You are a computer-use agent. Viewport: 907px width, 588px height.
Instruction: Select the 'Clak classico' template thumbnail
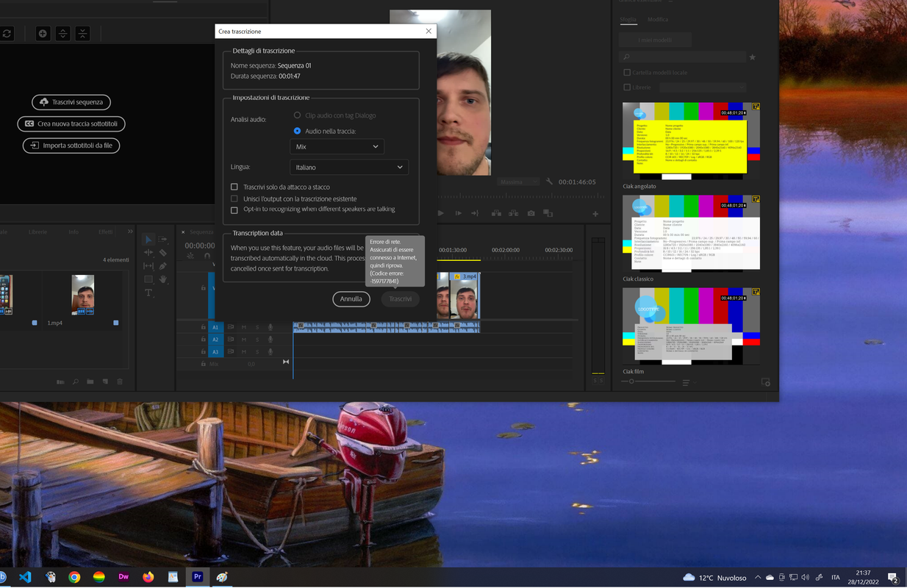(x=692, y=234)
